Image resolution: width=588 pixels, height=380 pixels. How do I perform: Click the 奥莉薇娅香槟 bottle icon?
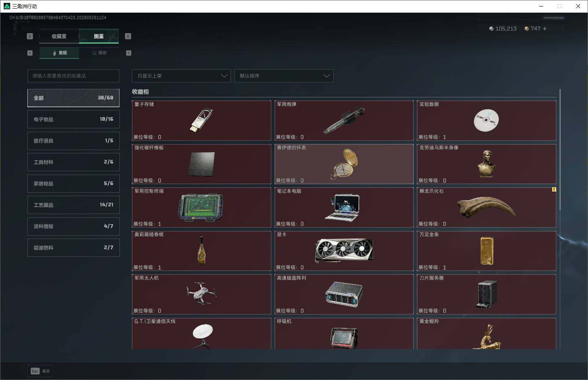201,251
